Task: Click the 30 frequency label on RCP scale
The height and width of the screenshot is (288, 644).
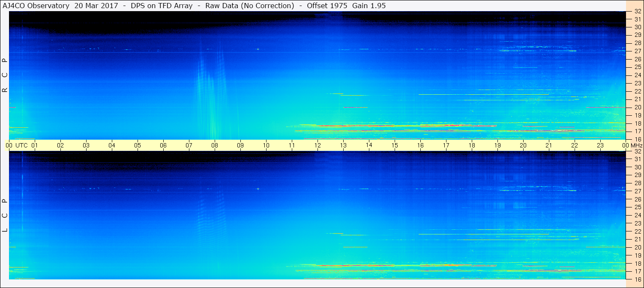Action: pyautogui.click(x=638, y=27)
